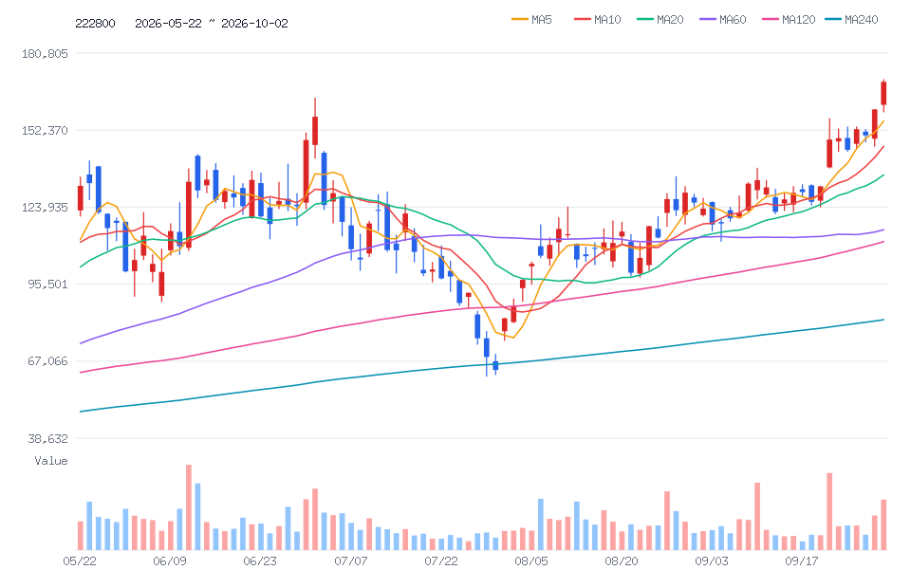
Task: Click the date range 2026-05-22 ~ 2026-10-02
Action: point(212,23)
